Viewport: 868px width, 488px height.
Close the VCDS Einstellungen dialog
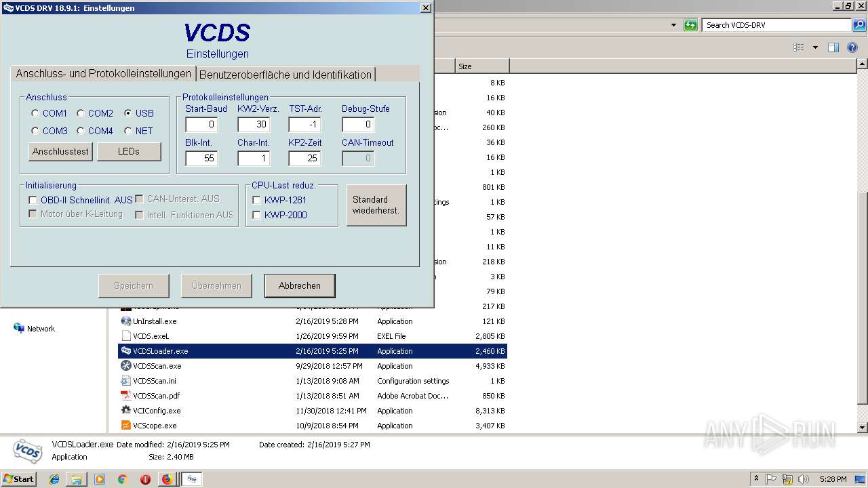coord(425,8)
